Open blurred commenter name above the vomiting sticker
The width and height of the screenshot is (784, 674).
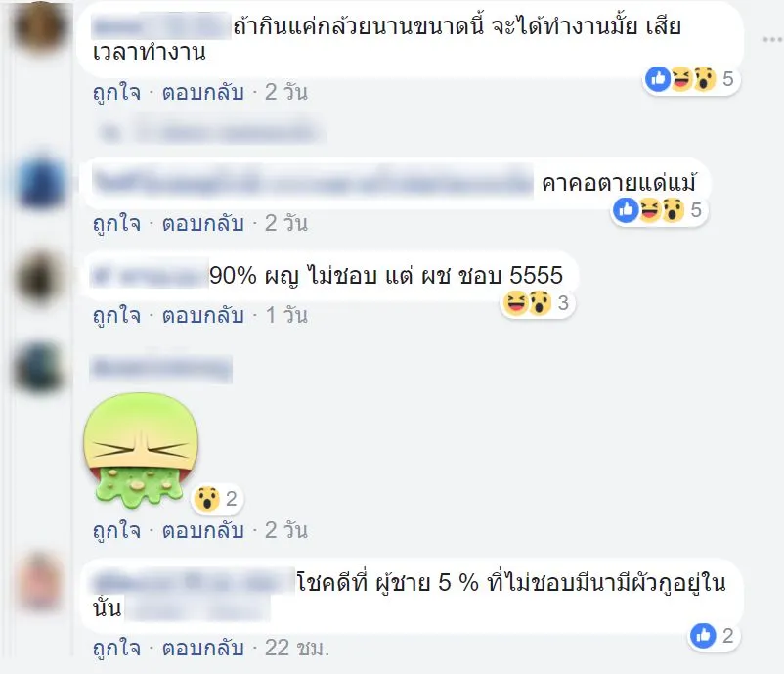(161, 369)
